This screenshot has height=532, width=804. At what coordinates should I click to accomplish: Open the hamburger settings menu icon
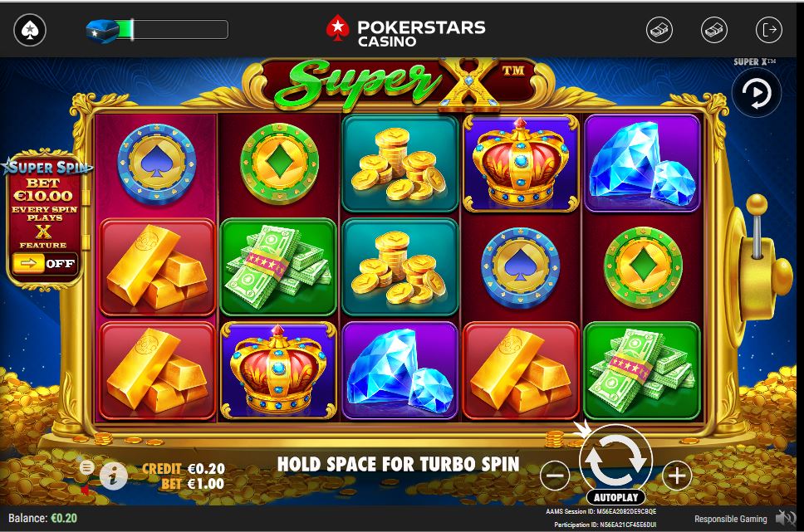coord(86,467)
